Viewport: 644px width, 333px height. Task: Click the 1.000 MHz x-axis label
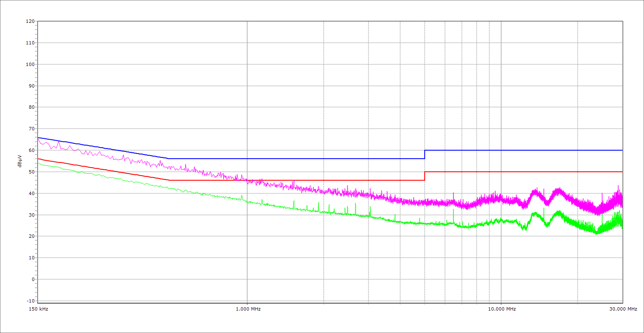pyautogui.click(x=248, y=309)
